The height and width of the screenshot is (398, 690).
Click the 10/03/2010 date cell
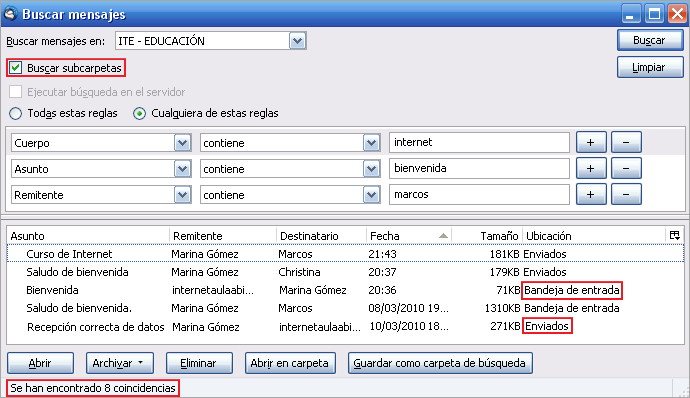tap(409, 326)
